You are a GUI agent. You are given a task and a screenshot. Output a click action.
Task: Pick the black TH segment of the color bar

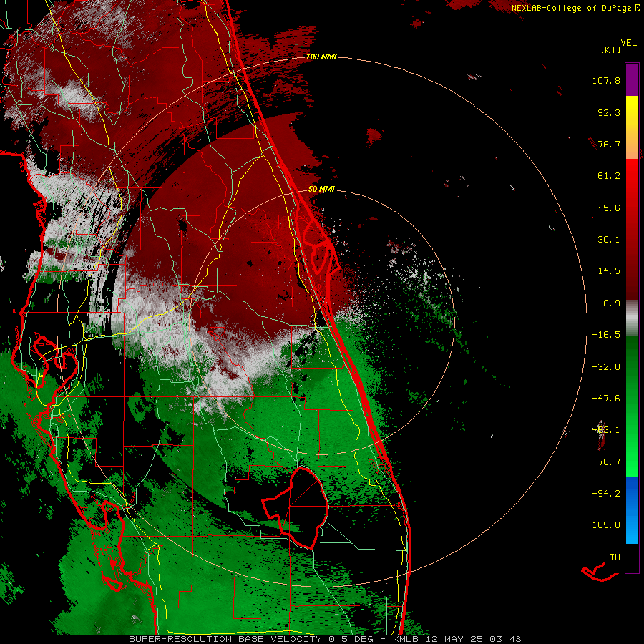point(632,557)
